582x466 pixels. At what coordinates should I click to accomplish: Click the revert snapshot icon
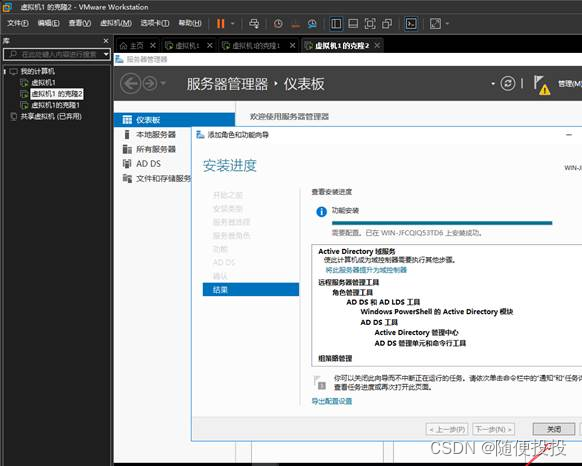tap(295, 24)
